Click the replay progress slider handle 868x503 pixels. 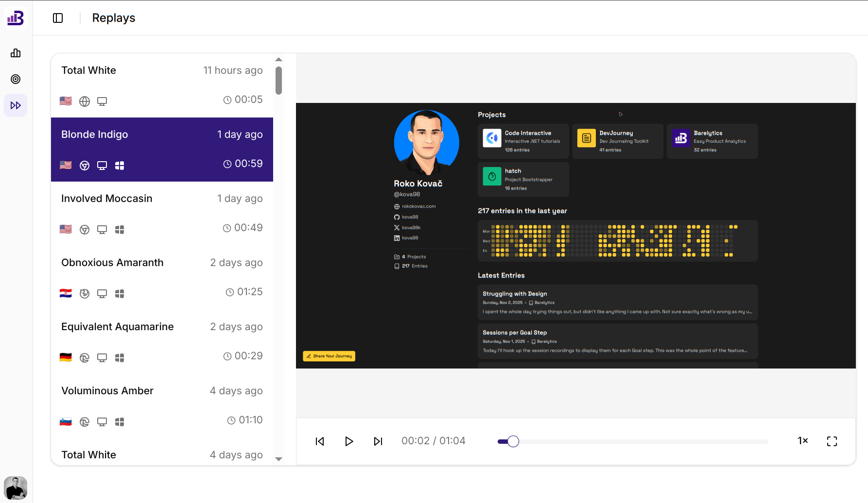click(513, 441)
